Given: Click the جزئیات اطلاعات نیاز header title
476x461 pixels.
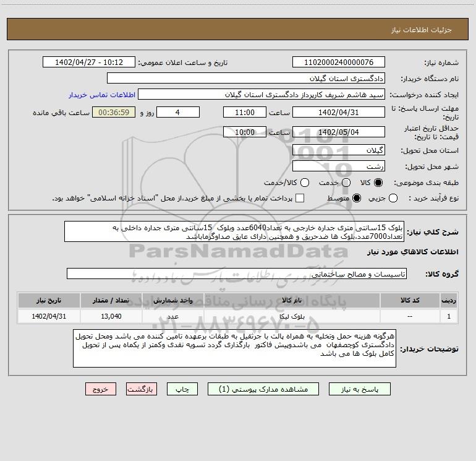Looking at the screenshot, I should pos(422,30).
